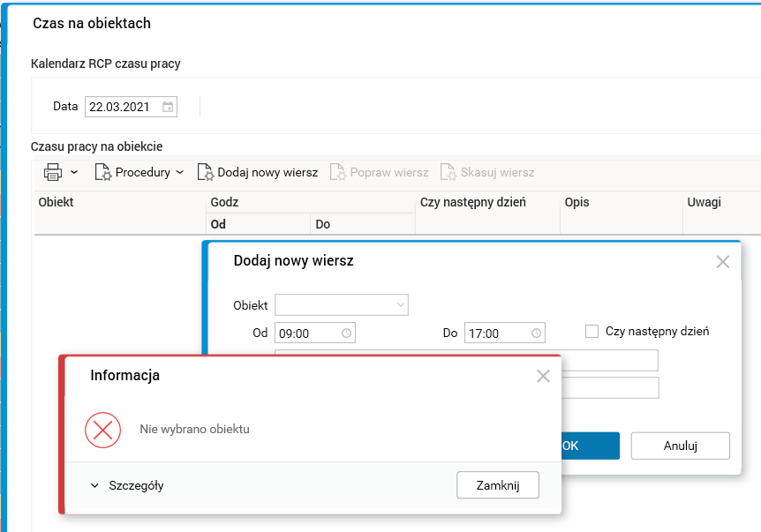Viewport: 761px width, 532px height.
Task: Click the clock icon in Do field
Action: [536, 333]
